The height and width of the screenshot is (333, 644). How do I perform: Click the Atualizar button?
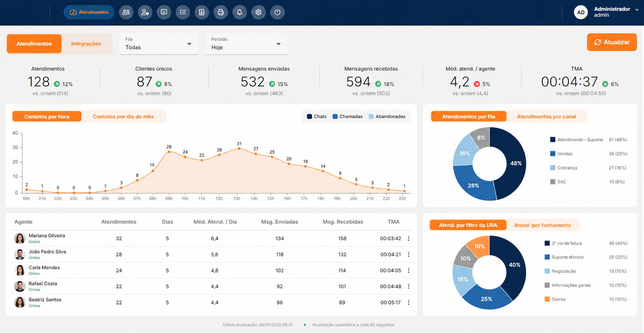[x=612, y=42]
